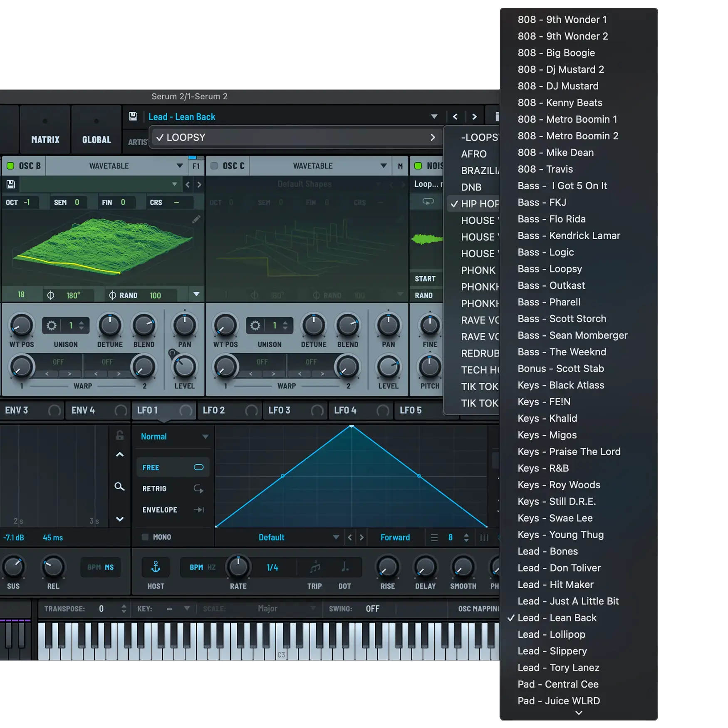
Task: Click the LFO host anchor icon
Action: tap(156, 567)
